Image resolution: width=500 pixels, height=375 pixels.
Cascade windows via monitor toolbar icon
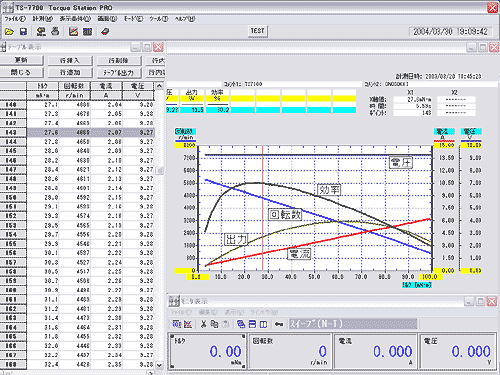[241, 324]
